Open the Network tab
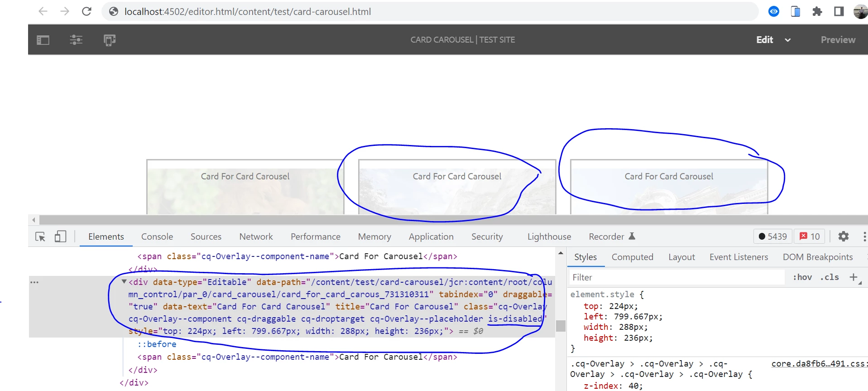 256,237
